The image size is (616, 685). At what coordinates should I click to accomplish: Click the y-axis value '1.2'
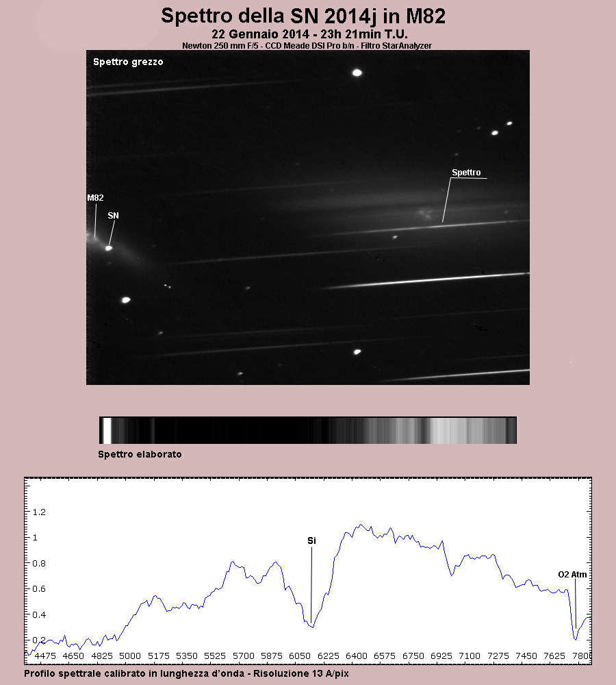coord(39,512)
